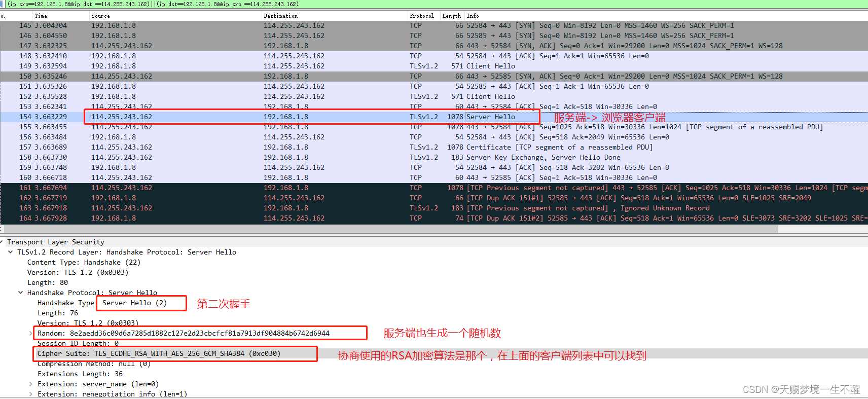Expand the Random field node
The height and width of the screenshot is (399, 868).
(31, 333)
